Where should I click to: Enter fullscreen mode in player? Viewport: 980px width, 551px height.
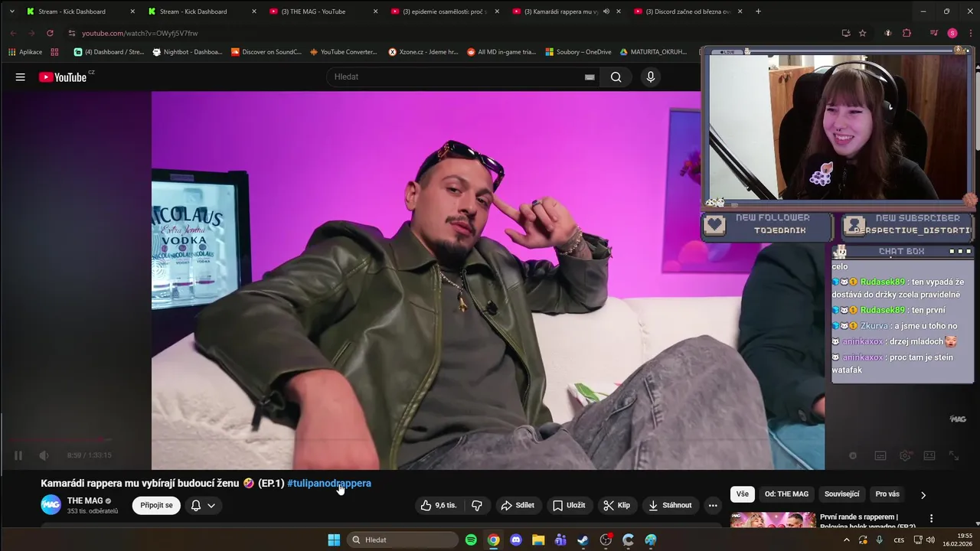[x=954, y=455]
